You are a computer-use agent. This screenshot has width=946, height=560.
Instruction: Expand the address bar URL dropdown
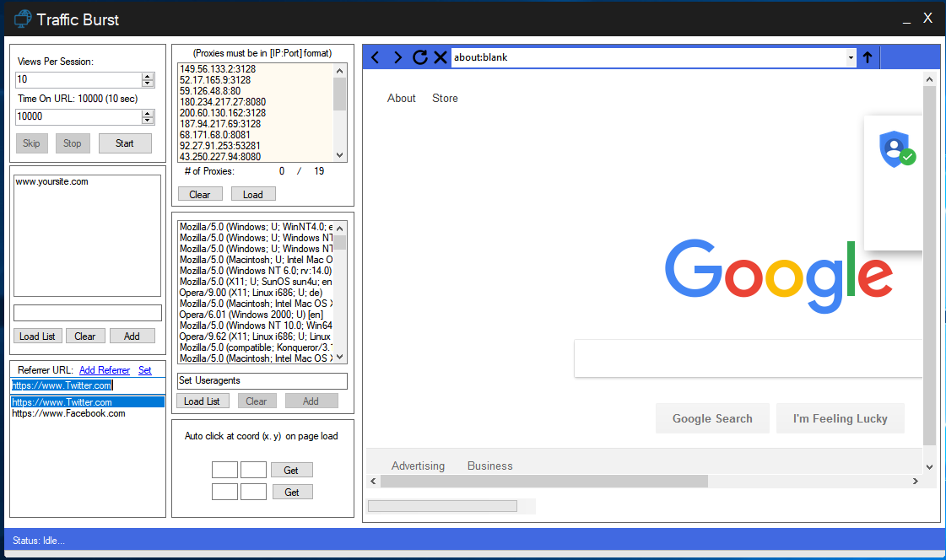tap(851, 57)
